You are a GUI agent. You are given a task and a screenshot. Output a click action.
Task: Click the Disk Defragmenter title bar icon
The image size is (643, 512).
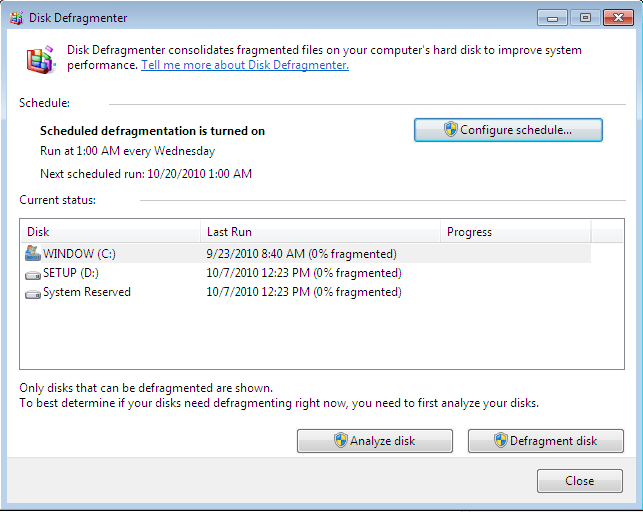[15, 17]
